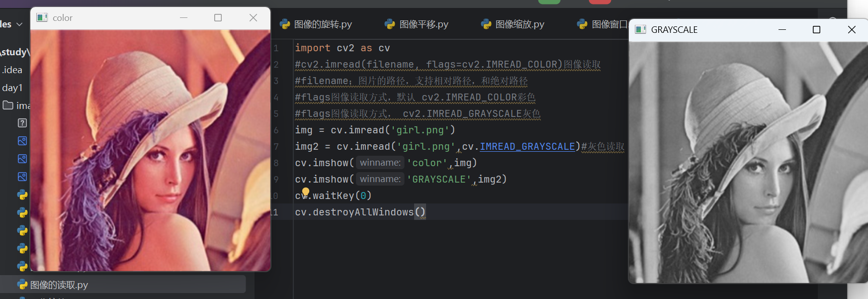Click the comment mentioning cv2.IMREAD_GRAYSCALE灰色
This screenshot has height=299, width=868.
[x=418, y=113]
